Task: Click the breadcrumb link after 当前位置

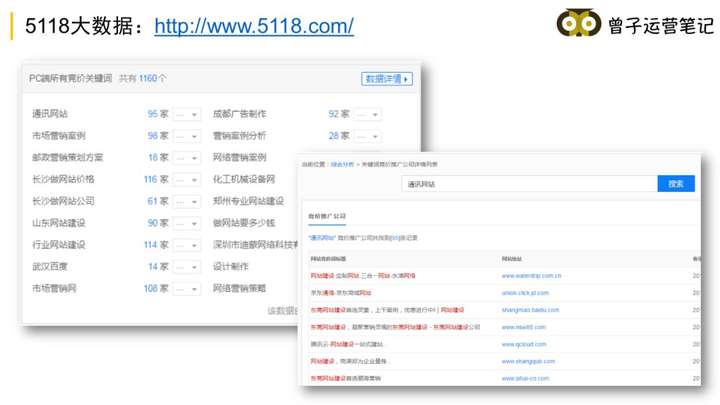Action: [342, 164]
